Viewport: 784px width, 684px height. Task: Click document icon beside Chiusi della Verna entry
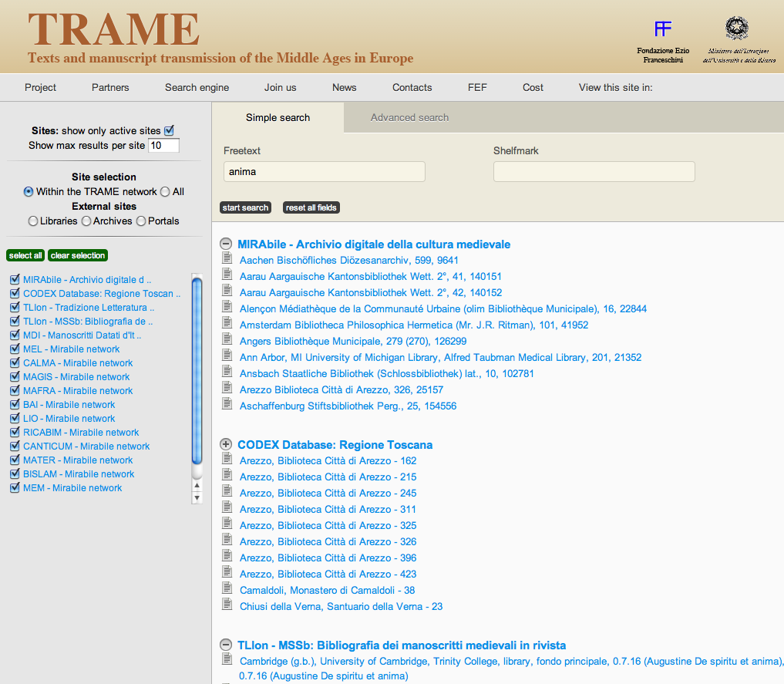coord(227,606)
